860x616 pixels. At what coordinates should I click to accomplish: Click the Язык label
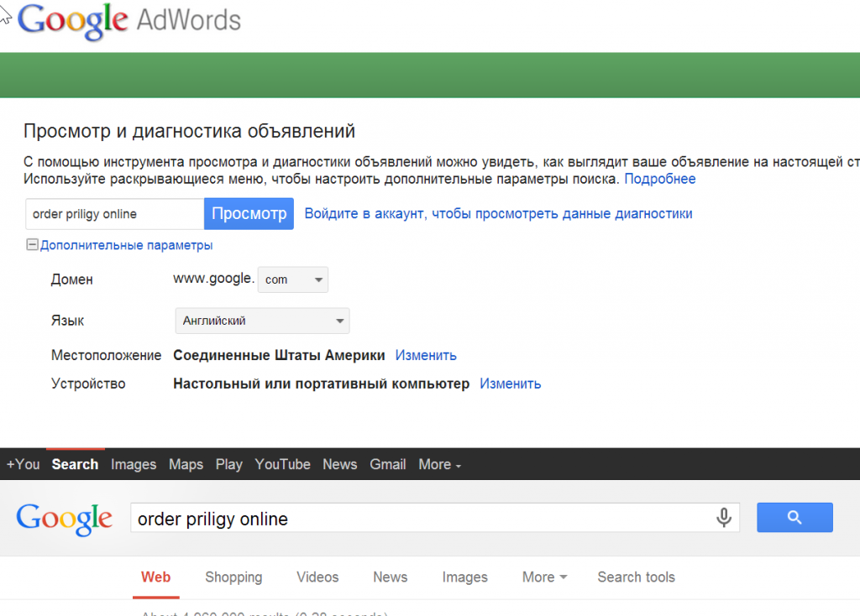click(x=67, y=321)
